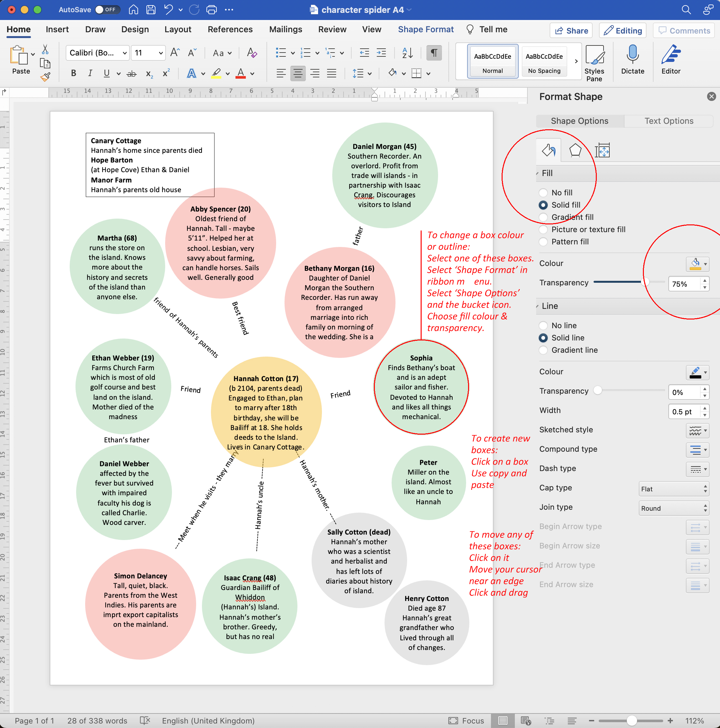Center align text
This screenshot has width=720, height=728.
click(x=298, y=73)
